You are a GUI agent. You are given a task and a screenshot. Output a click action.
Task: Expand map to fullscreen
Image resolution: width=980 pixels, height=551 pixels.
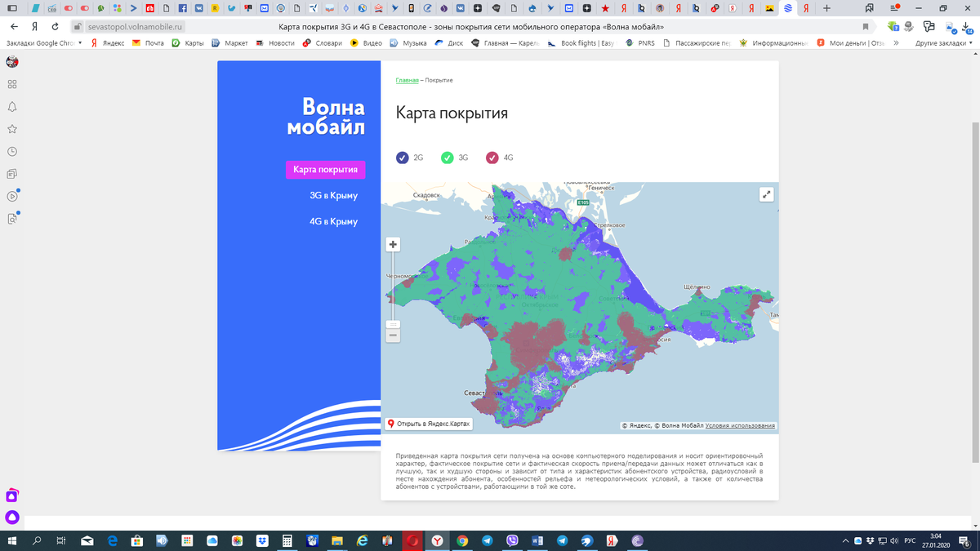coord(766,194)
